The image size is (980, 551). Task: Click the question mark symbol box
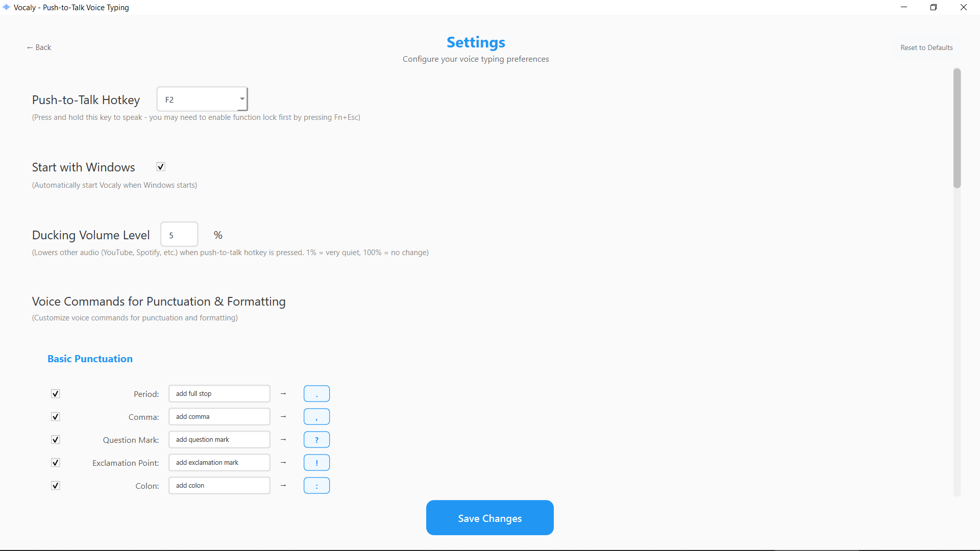click(316, 440)
